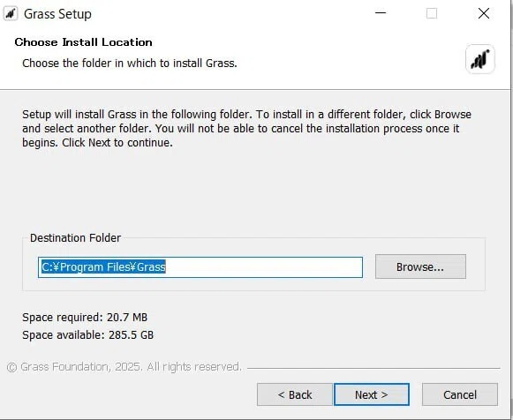
Task: Click the Grass icon in the title bar
Action: pos(11,14)
